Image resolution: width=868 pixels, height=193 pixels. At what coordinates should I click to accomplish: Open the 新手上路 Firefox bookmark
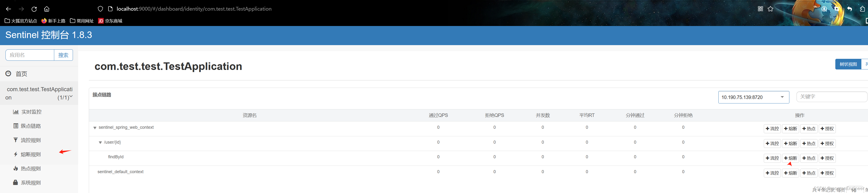click(53, 21)
